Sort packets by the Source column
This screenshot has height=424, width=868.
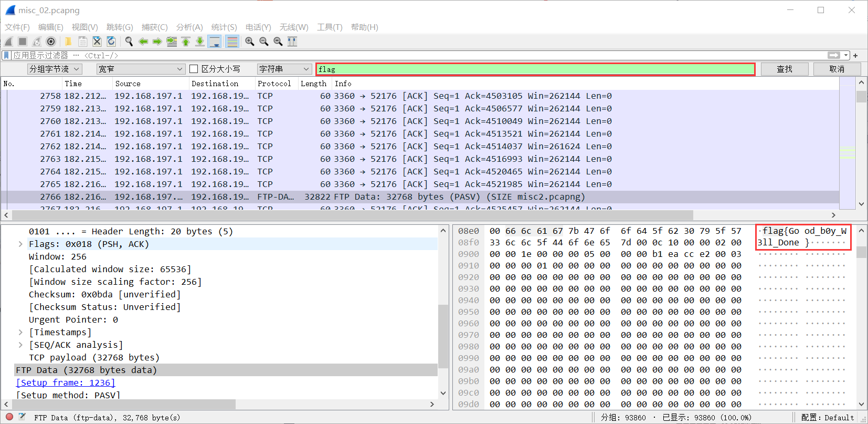tap(151, 84)
